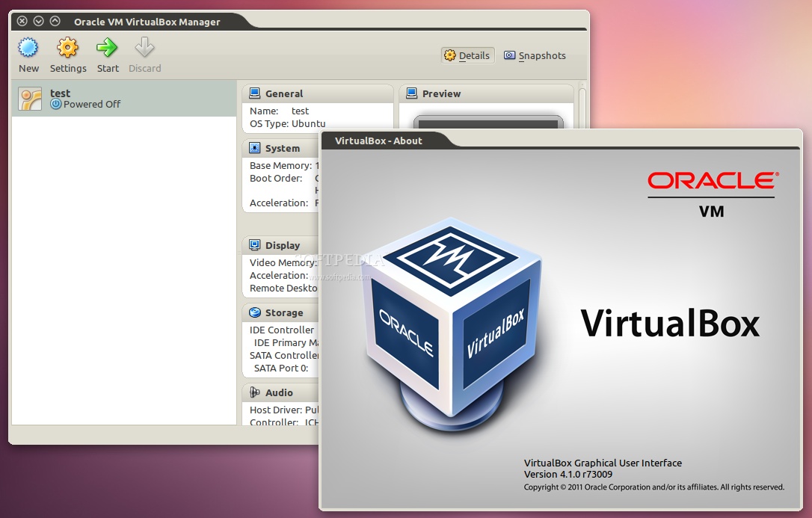Screen dimensions: 812x518
Task: Click the Oracle copyright notice text
Action: [x=654, y=487]
